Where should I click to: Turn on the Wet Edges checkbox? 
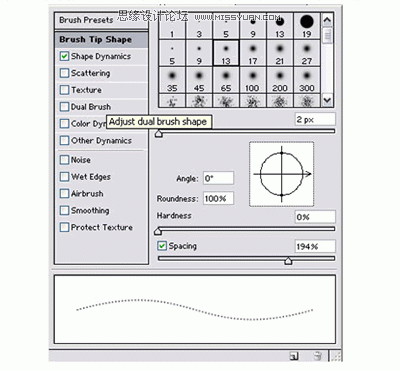pyautogui.click(x=64, y=177)
